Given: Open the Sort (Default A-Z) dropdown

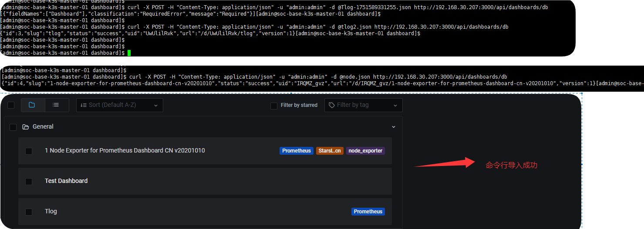Looking at the screenshot, I should [120, 105].
